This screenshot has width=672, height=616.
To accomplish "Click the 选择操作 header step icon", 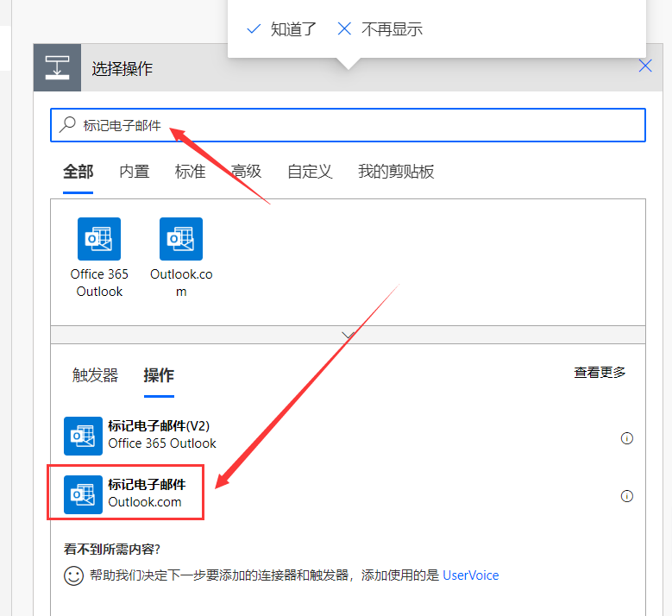I will (58, 67).
